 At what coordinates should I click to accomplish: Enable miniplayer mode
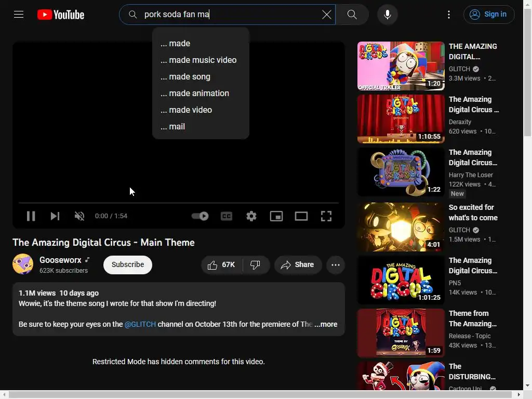click(276, 216)
